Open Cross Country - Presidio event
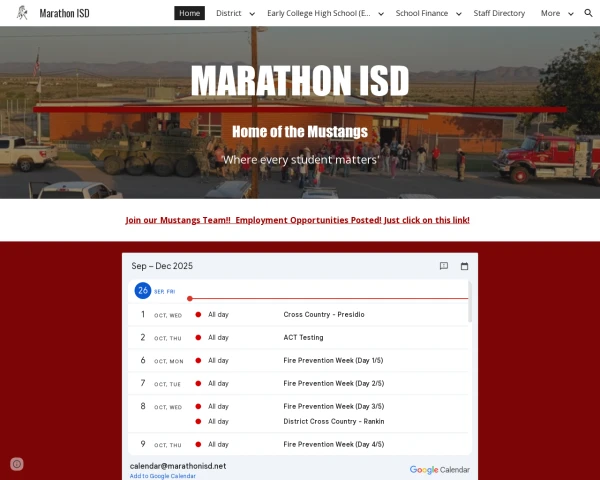The height and width of the screenshot is (480, 600). [324, 315]
